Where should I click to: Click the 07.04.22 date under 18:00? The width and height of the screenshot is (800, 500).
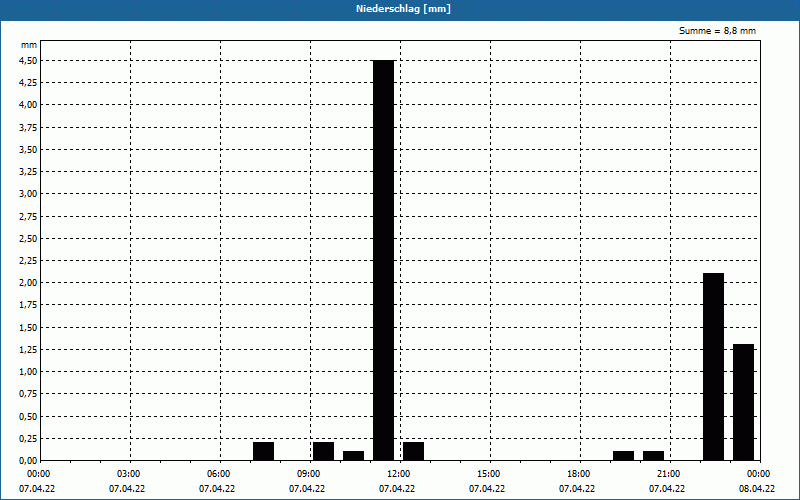point(577,489)
